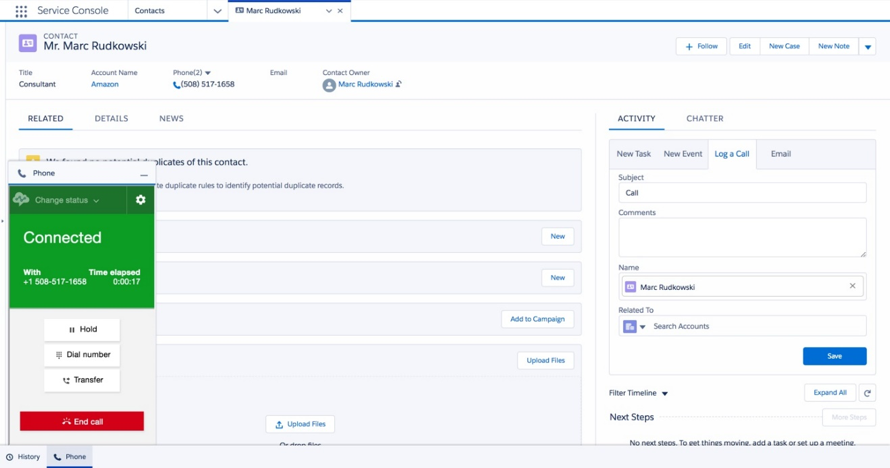End the call

pos(82,421)
